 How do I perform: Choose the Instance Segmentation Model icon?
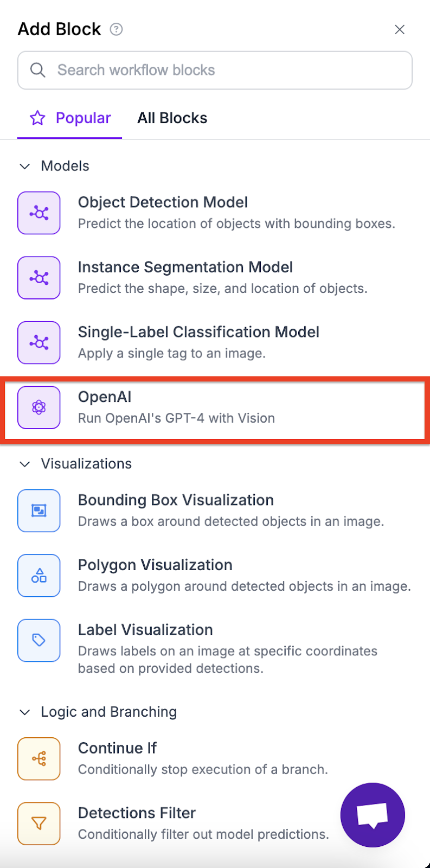39,278
